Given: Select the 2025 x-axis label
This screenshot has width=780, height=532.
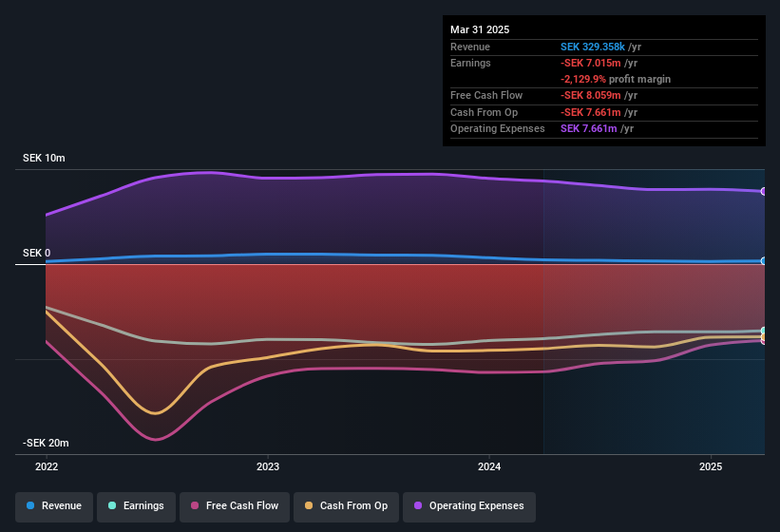Looking at the screenshot, I should coord(711,466).
